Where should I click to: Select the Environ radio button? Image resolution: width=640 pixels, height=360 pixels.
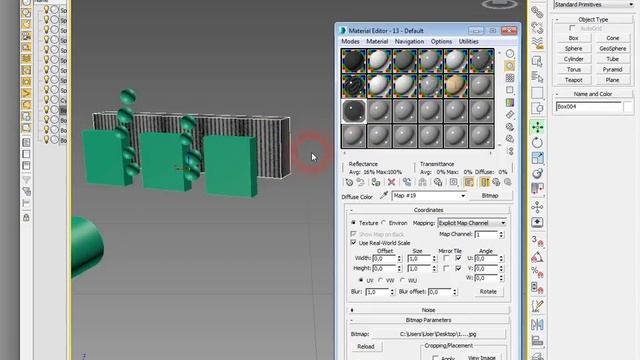coord(384,223)
